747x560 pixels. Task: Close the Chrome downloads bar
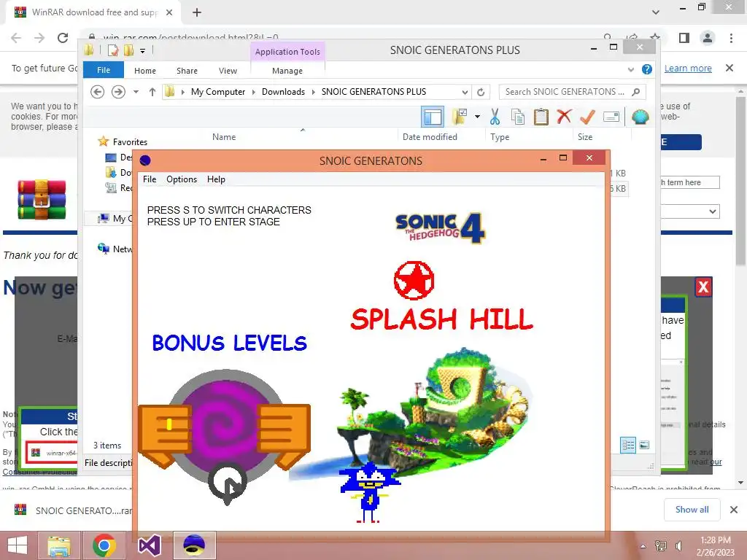pos(734,510)
